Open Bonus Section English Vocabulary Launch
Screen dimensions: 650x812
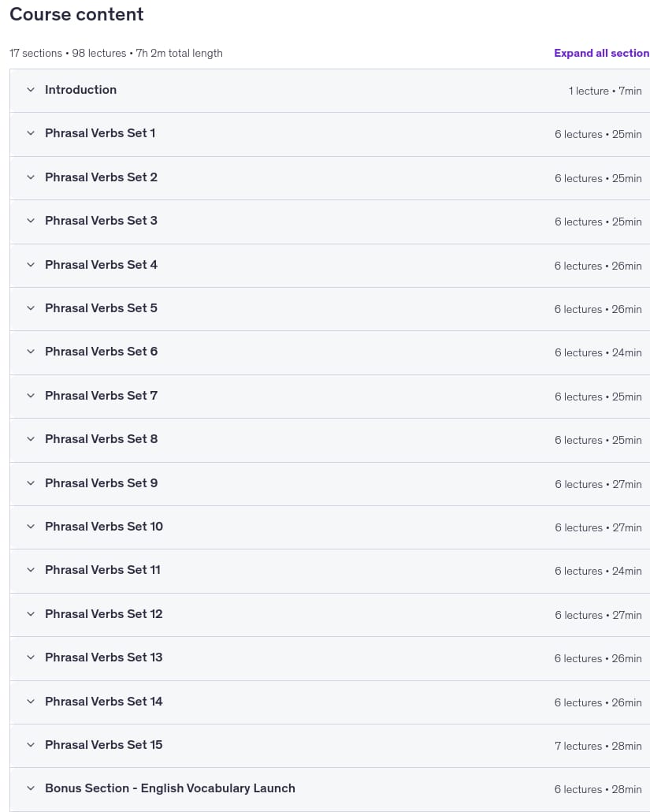[169, 788]
